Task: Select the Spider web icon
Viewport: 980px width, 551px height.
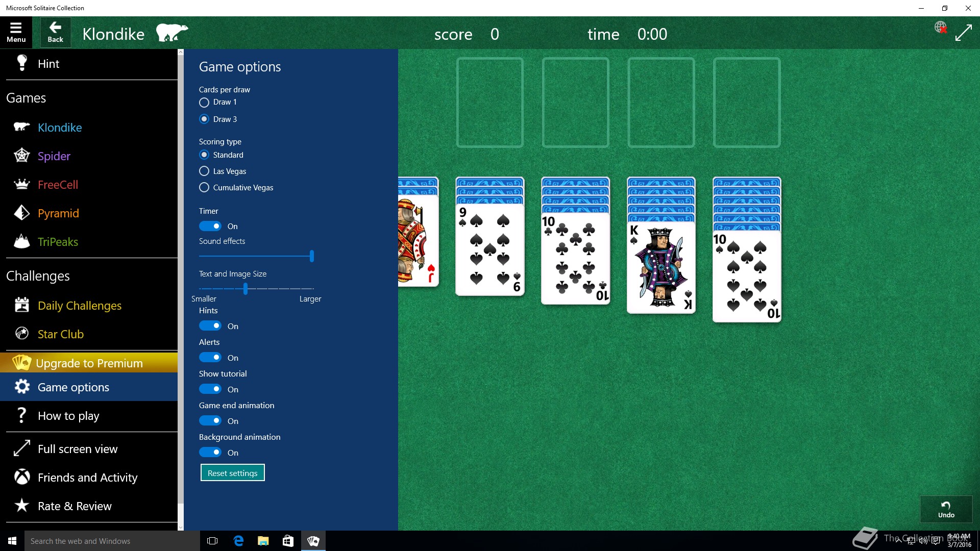Action: pyautogui.click(x=21, y=155)
